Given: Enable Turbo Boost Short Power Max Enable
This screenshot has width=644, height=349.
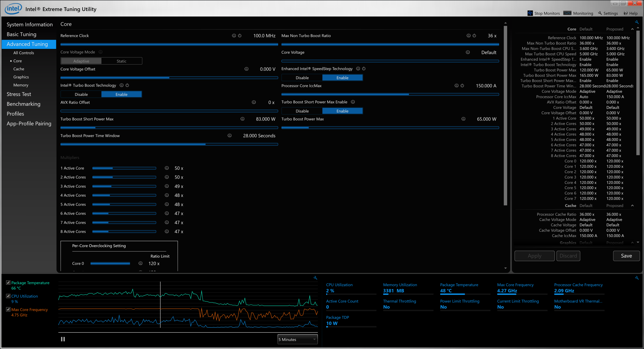Looking at the screenshot, I should pyautogui.click(x=342, y=111).
